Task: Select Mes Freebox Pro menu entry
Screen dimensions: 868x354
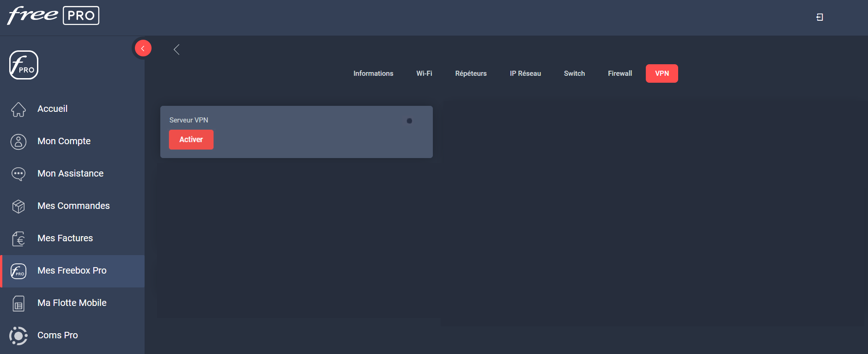Action: tap(72, 271)
